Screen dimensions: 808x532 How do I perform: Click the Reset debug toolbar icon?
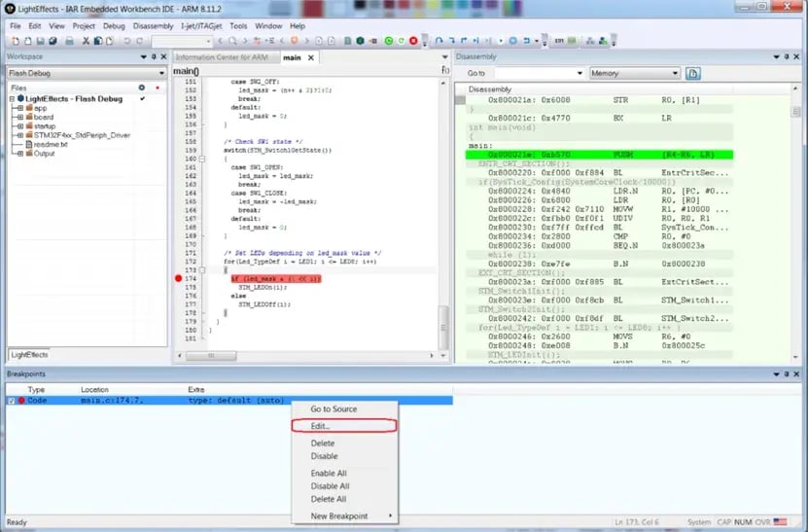coord(527,41)
